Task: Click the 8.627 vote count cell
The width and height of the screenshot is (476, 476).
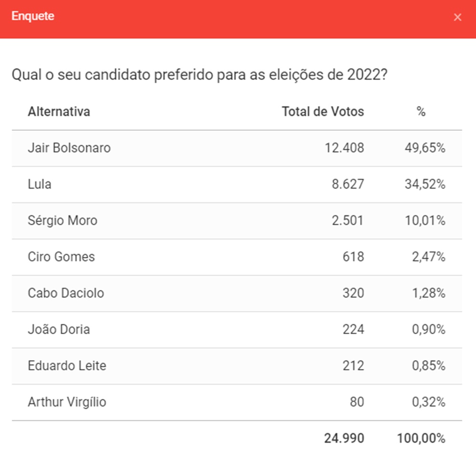Action: [347, 184]
